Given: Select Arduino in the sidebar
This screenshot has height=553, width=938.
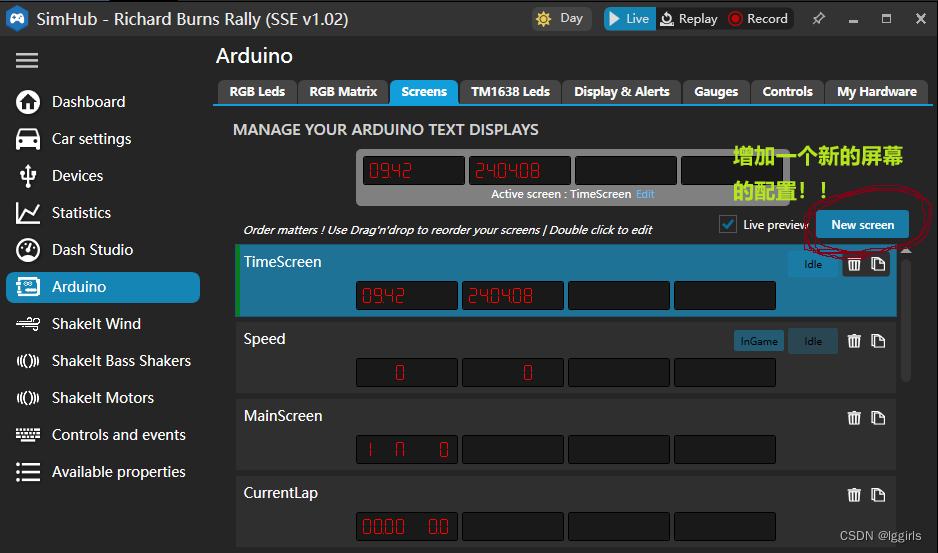Looking at the screenshot, I should pyautogui.click(x=103, y=287).
